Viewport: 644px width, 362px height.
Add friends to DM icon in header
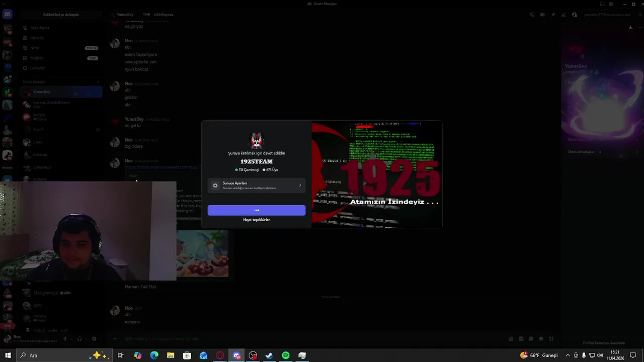(563, 15)
